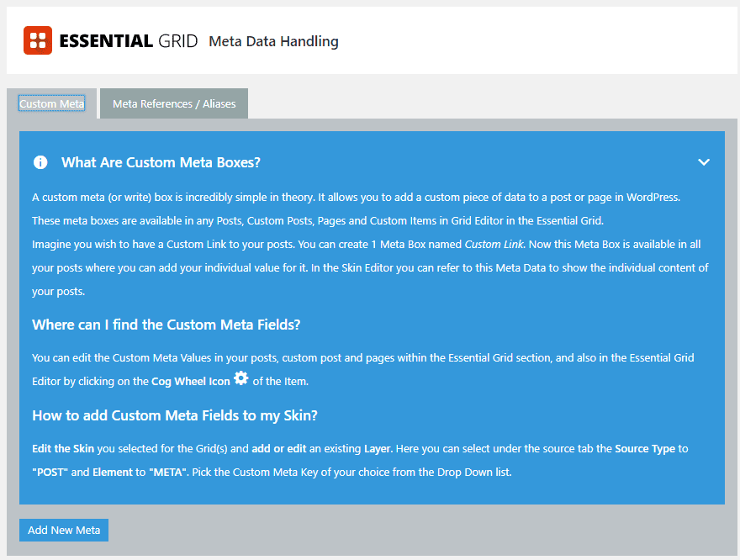Image resolution: width=740 pixels, height=560 pixels.
Task: Click the info circle icon
Action: point(40,162)
